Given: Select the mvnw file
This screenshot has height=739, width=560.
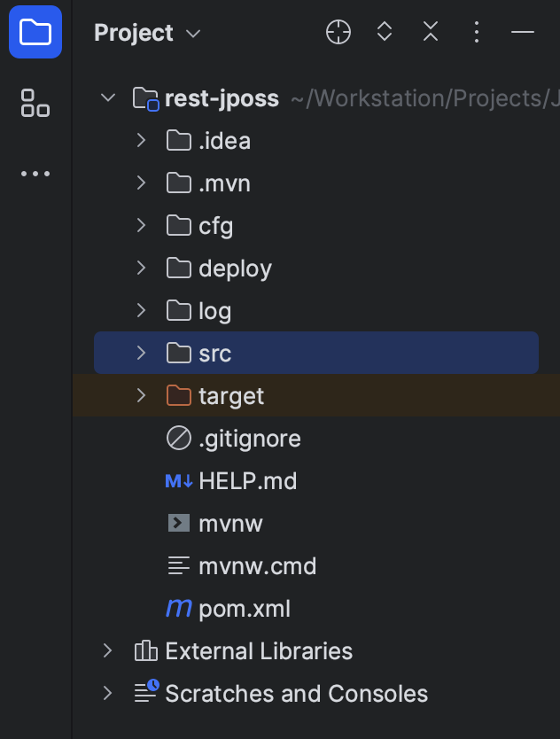Looking at the screenshot, I should click(x=230, y=524).
